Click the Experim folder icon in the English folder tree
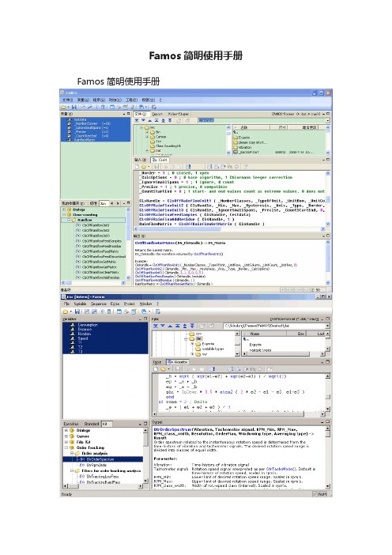The height and width of the screenshot is (555, 392). coord(198,344)
